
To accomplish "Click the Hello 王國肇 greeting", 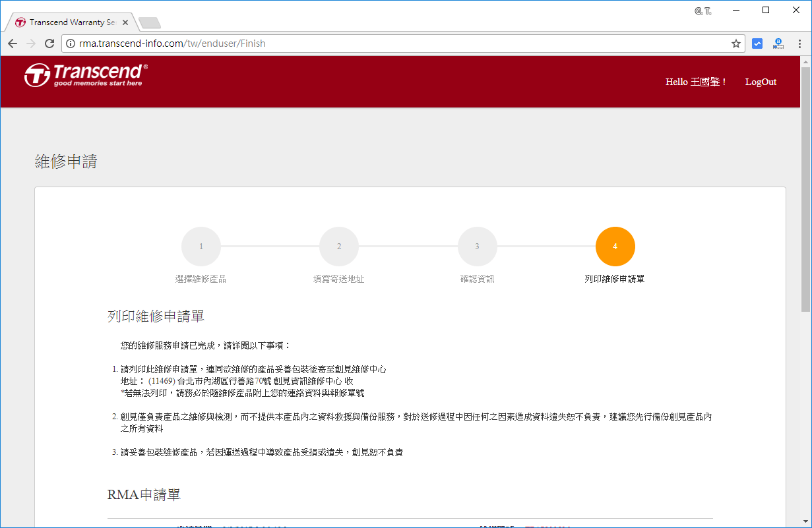I will tap(695, 82).
